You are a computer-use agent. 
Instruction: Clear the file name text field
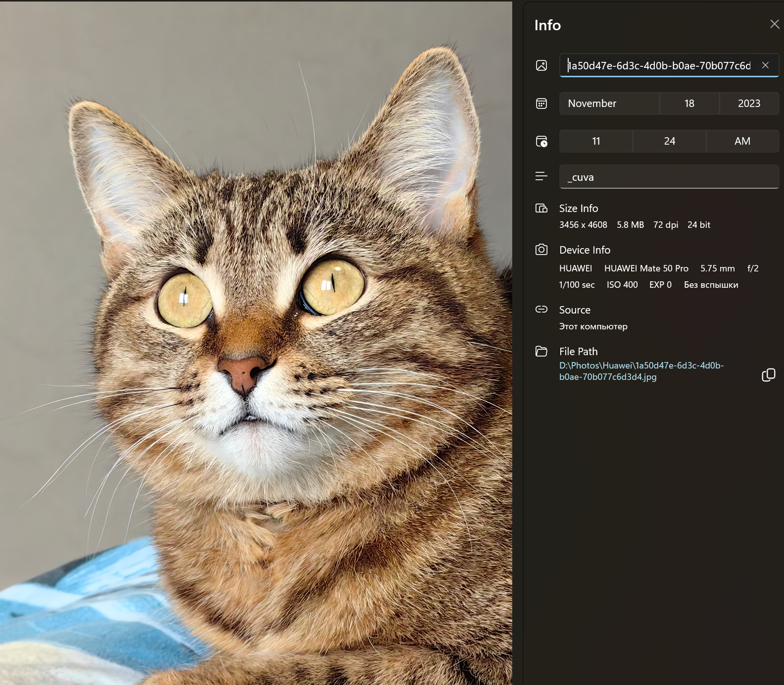(x=765, y=65)
